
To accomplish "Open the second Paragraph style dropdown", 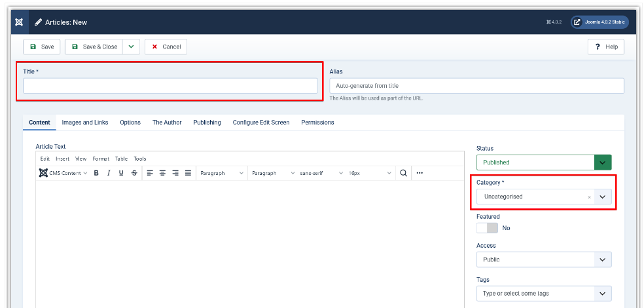I will [274, 173].
